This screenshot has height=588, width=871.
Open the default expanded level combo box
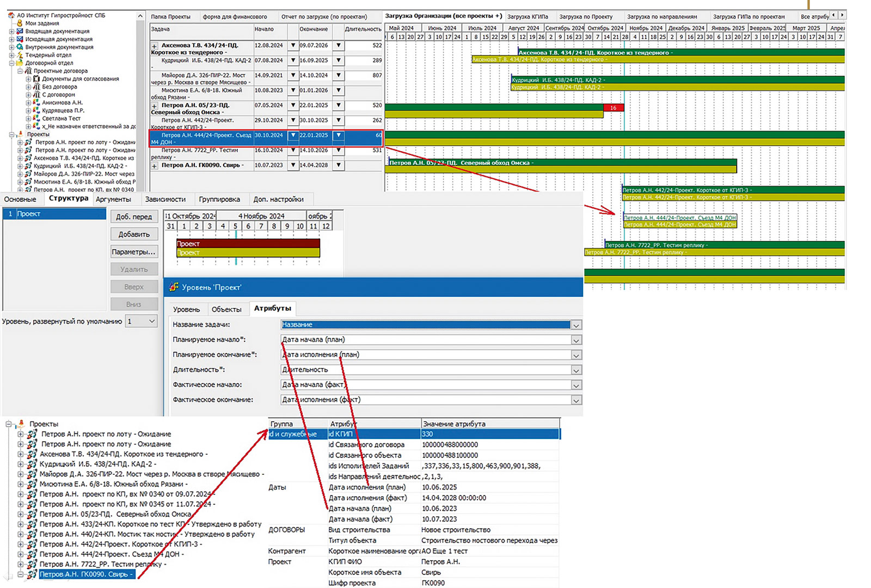point(152,321)
